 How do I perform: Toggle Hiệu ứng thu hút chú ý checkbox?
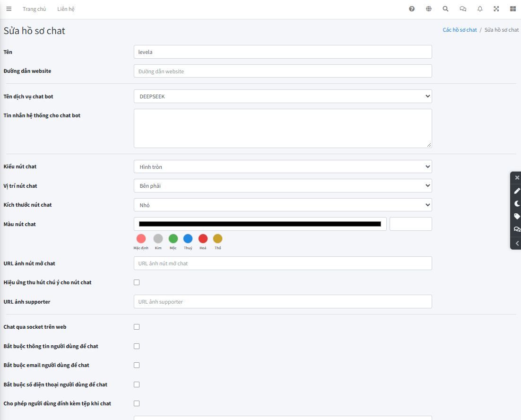coord(137,282)
